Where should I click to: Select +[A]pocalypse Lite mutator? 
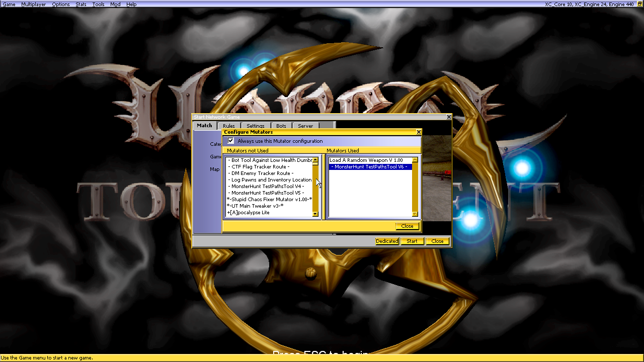269,213
